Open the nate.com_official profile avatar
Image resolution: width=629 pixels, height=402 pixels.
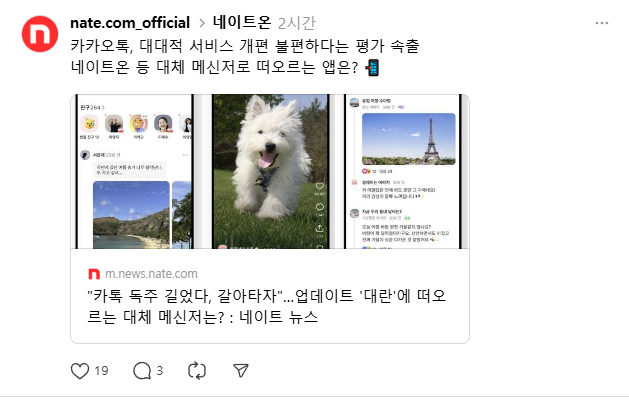[x=40, y=34]
